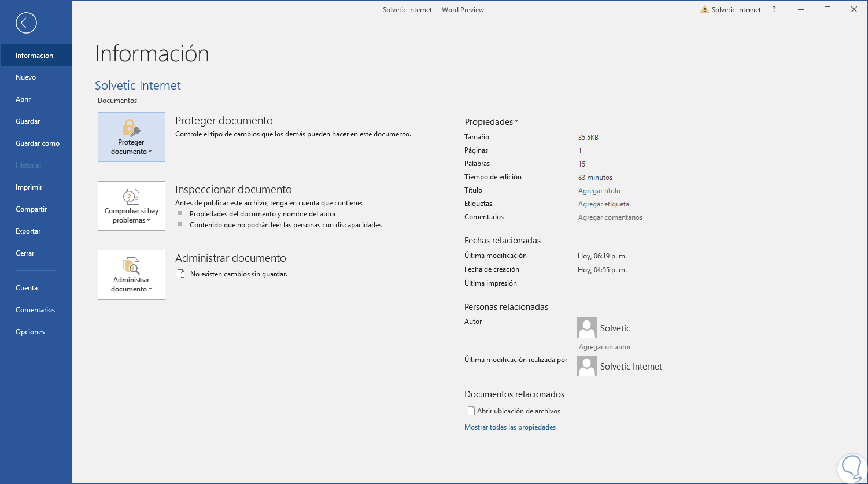Go to Abrir in the sidebar
Screen dimensions: 868x484
click(36, 99)
